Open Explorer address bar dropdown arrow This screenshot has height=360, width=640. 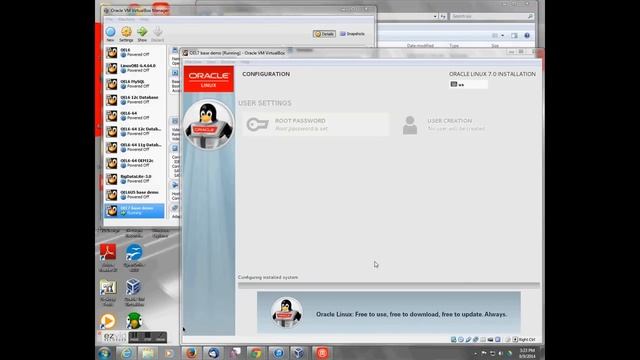tap(435, 16)
